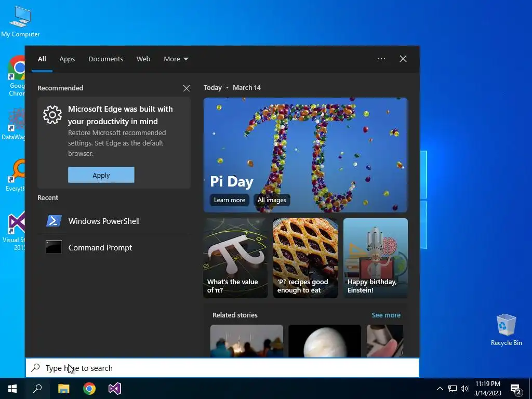Click the Type here to search field
This screenshot has height=399, width=532.
pos(222,368)
